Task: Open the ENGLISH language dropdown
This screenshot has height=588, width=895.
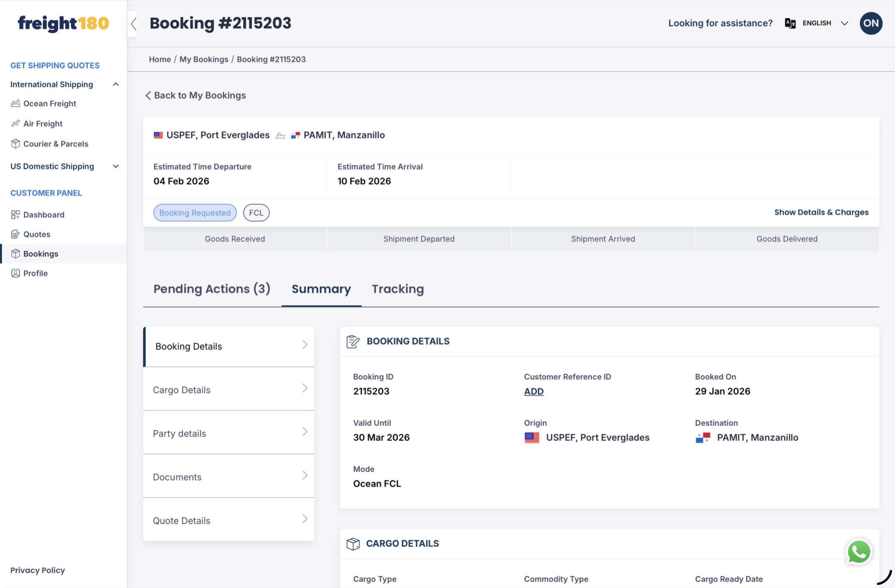Action: click(825, 23)
